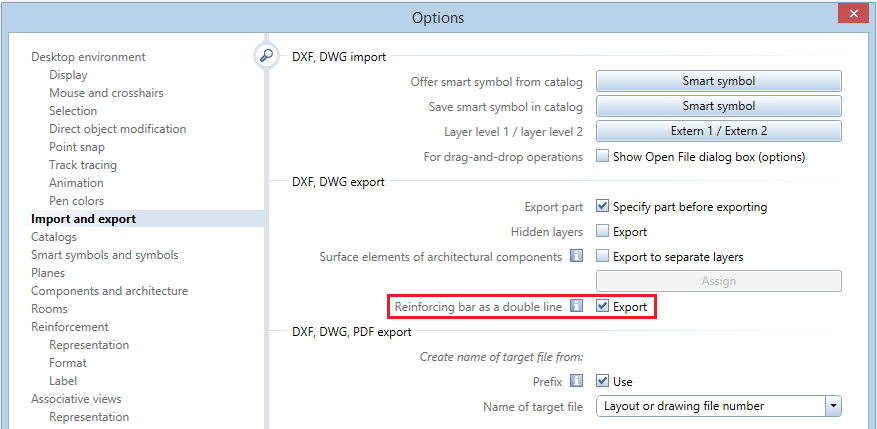
Task: Select Catalogs in options list
Action: (54, 237)
